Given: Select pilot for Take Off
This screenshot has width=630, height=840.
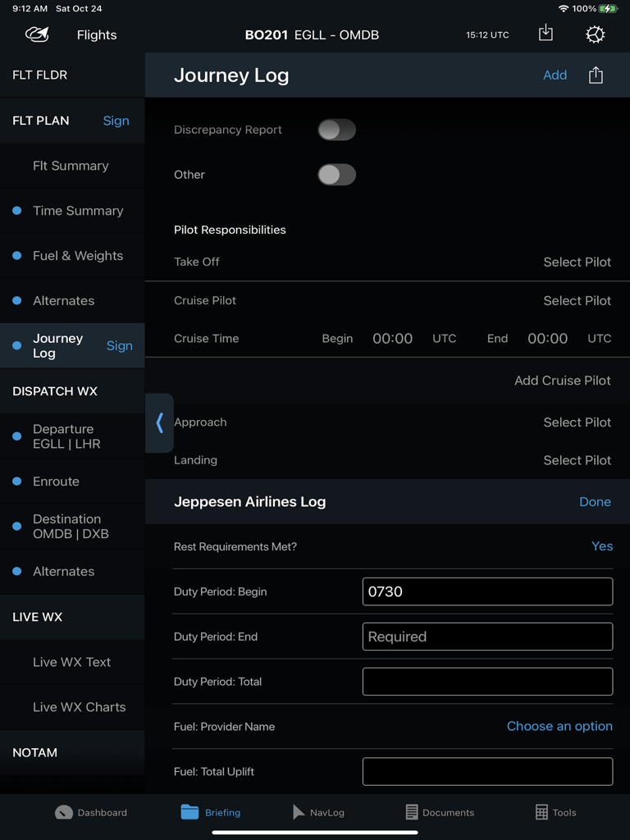Looking at the screenshot, I should tap(577, 262).
